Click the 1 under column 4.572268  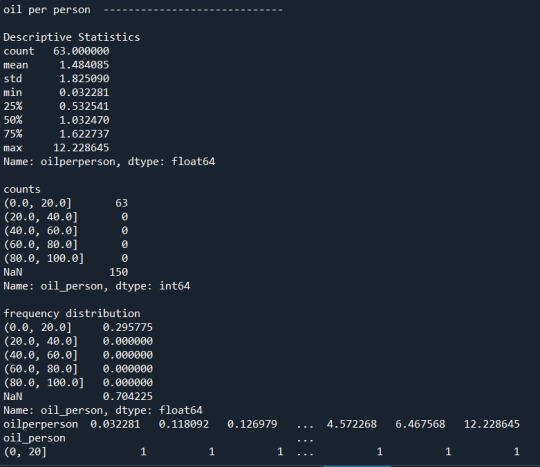point(380,452)
